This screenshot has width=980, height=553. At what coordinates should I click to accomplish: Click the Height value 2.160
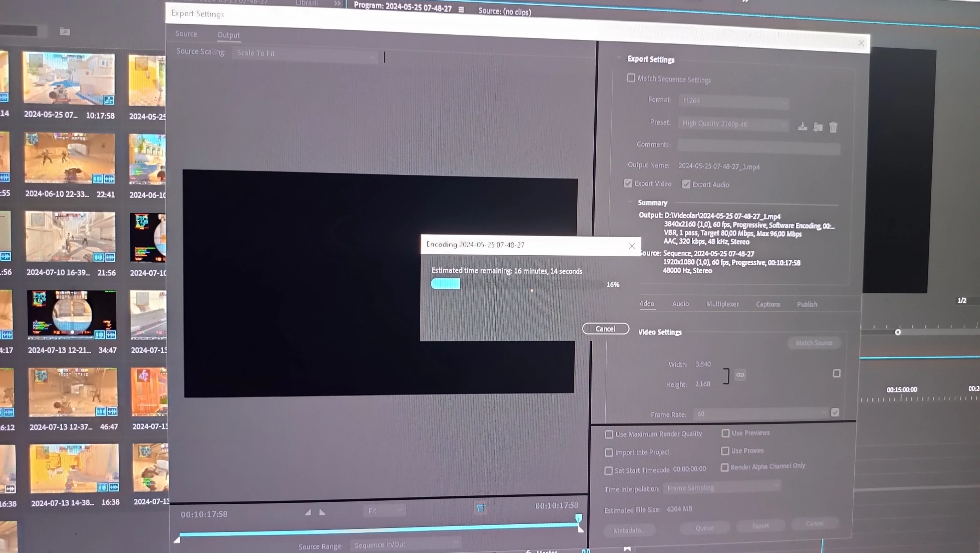(x=702, y=384)
